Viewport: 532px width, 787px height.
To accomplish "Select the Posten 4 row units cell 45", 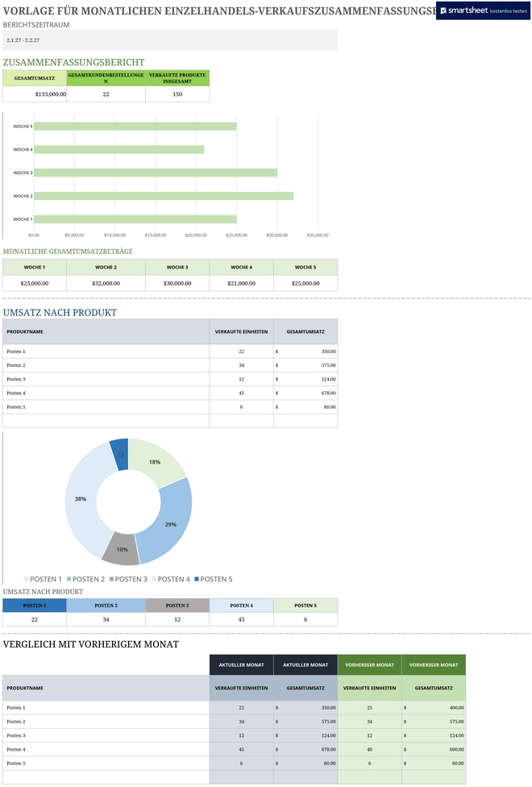I will point(241,393).
